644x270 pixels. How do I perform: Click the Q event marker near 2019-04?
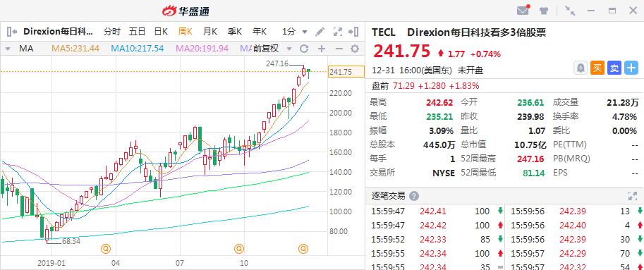(106, 248)
